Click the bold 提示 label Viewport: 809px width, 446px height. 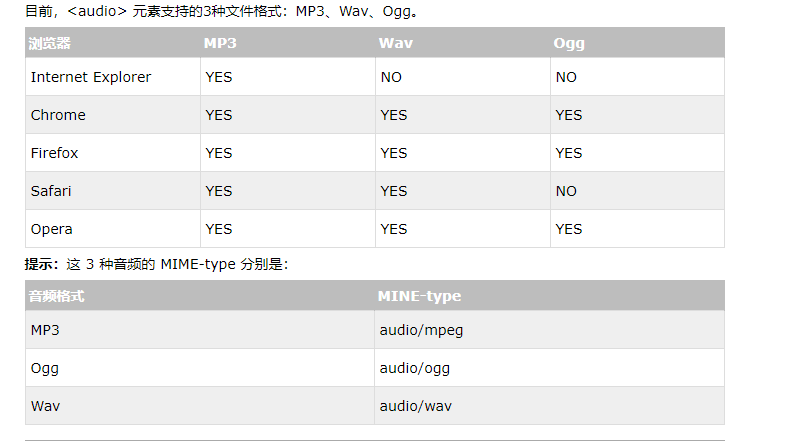pyautogui.click(x=41, y=265)
